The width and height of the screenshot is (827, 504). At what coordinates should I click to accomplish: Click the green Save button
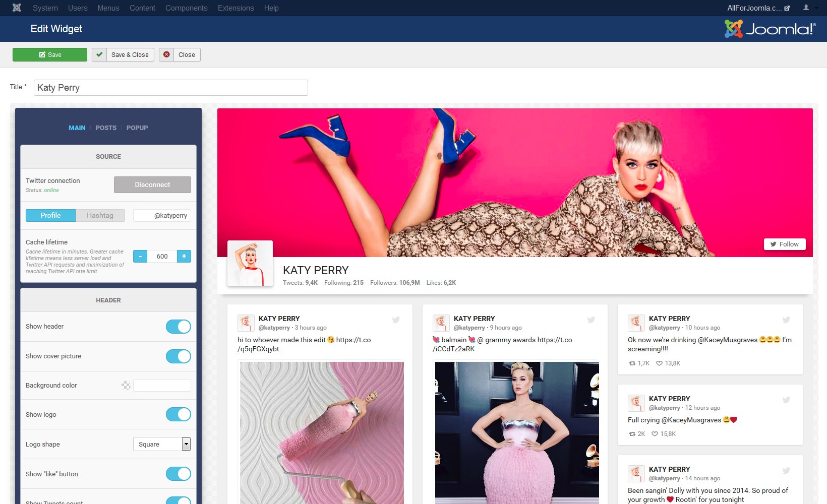[50, 54]
